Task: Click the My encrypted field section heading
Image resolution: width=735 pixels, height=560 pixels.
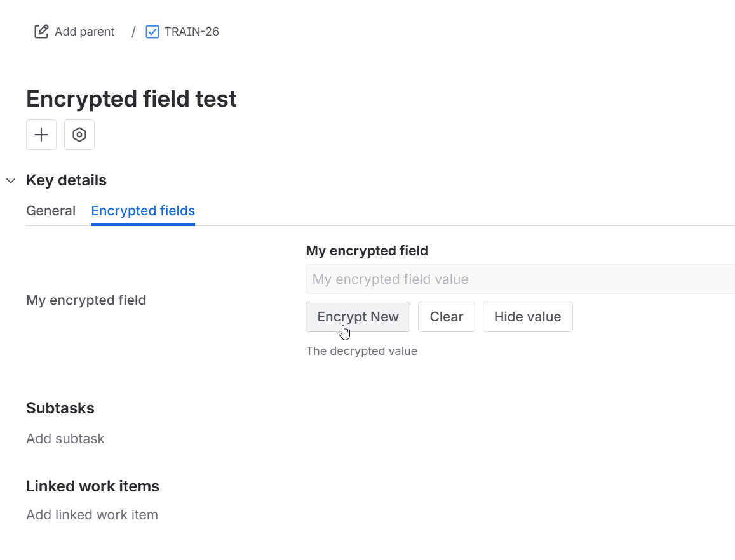Action: click(367, 250)
